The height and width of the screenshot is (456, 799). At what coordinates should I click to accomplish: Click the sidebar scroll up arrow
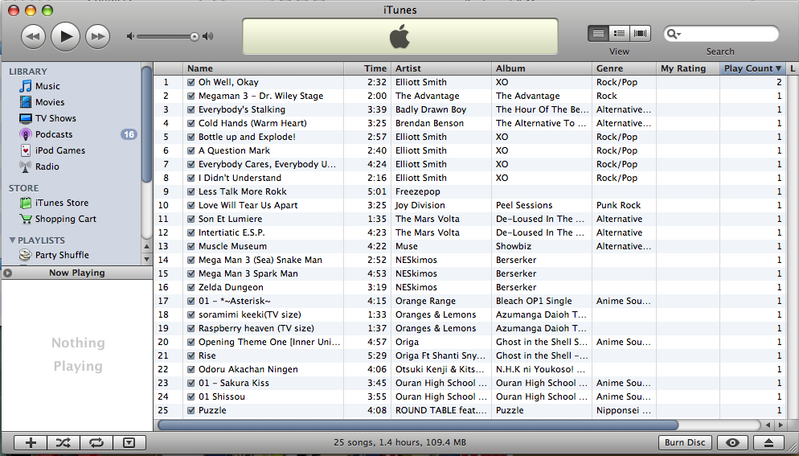147,247
